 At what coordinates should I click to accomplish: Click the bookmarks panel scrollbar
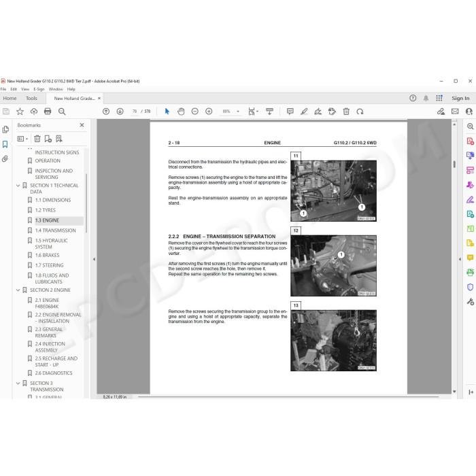(x=86, y=203)
